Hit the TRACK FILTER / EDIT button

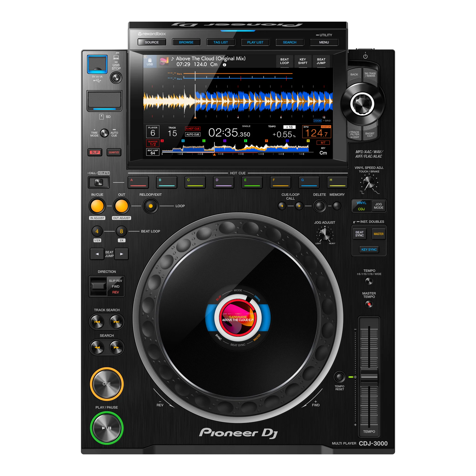pyautogui.click(x=355, y=134)
